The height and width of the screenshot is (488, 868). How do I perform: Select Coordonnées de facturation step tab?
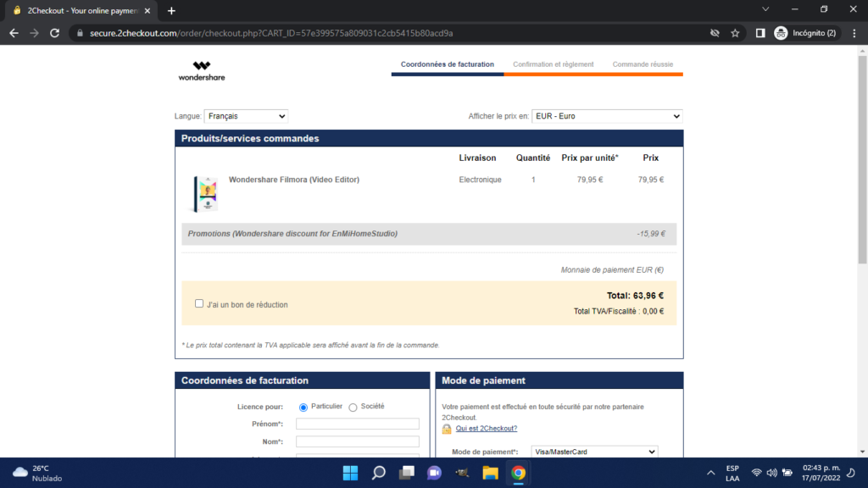tap(448, 64)
